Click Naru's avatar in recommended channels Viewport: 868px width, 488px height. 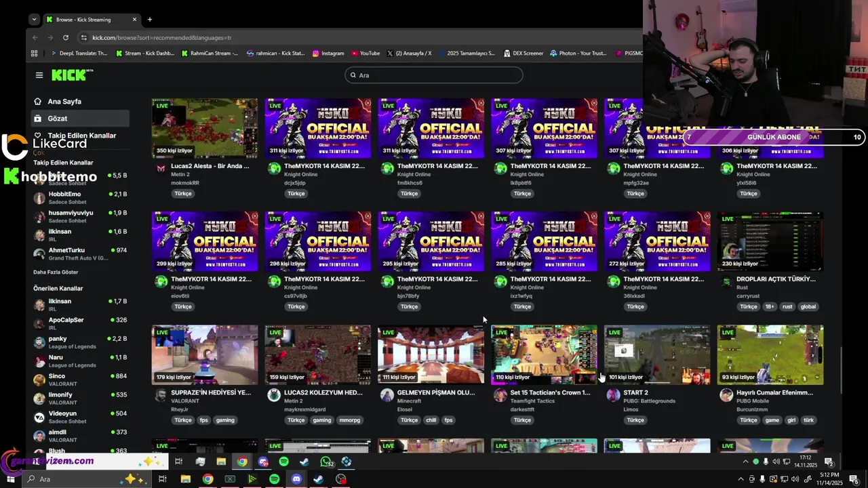(x=39, y=361)
